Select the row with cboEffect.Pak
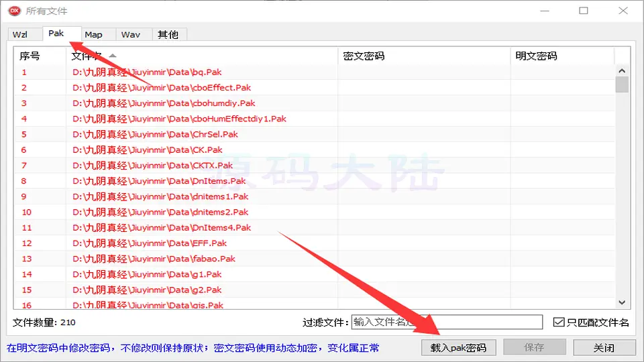Screen dimensions: 644x362 pyautogui.click(x=315, y=87)
